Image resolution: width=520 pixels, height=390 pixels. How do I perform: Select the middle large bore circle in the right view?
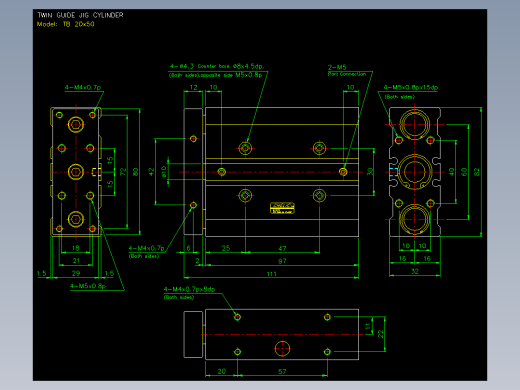[414, 172]
